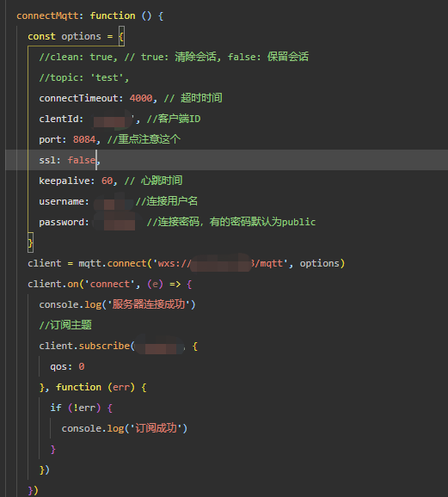Click the 'options' variable in const declaration
This screenshot has width=448, height=497.
pos(81,36)
